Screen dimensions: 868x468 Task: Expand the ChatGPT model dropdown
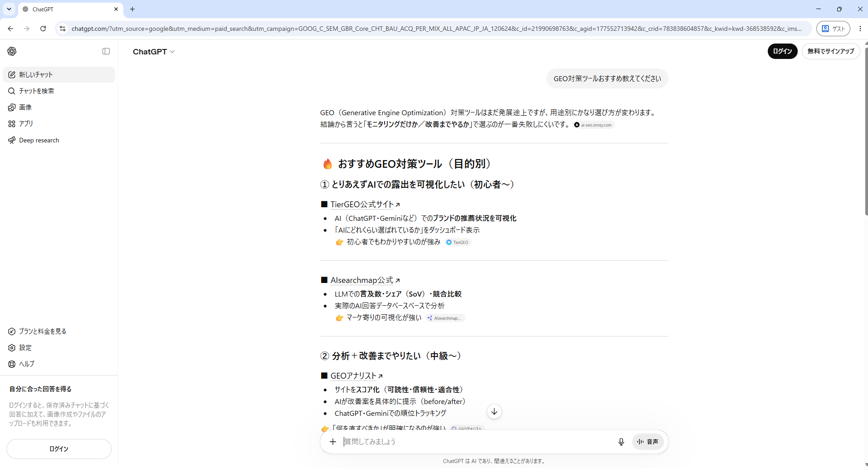pyautogui.click(x=154, y=52)
